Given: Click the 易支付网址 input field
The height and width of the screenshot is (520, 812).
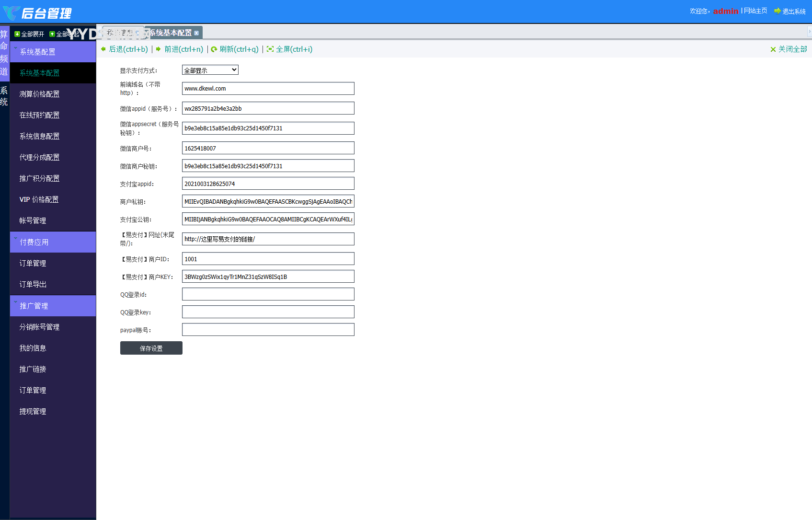Looking at the screenshot, I should click(x=268, y=239).
